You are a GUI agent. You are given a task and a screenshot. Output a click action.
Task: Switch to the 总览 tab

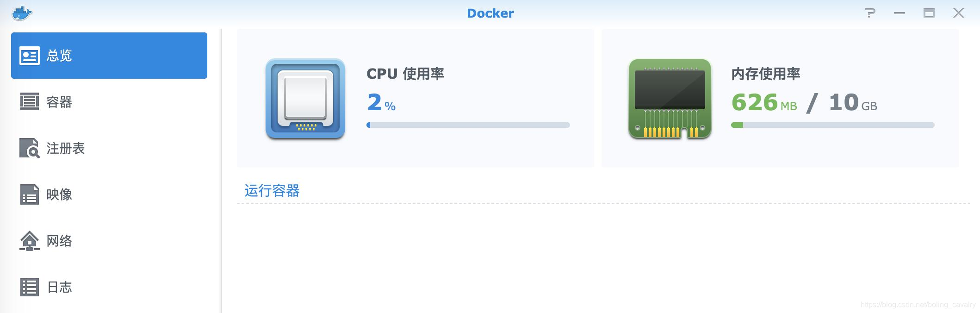(59, 56)
